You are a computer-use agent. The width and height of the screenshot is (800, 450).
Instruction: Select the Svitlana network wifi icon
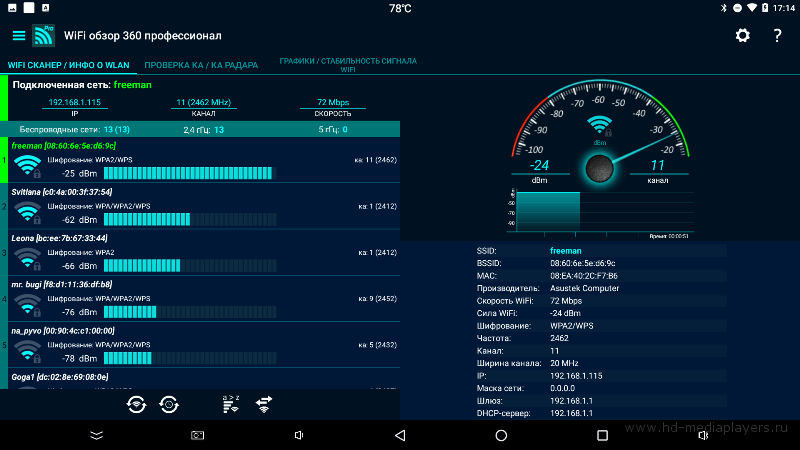(x=28, y=212)
